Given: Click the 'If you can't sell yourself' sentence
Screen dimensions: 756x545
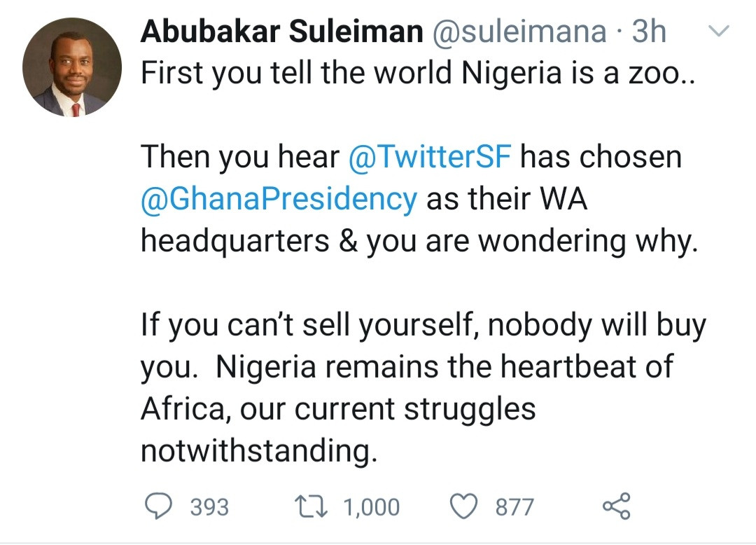Looking at the screenshot, I should click(423, 326).
